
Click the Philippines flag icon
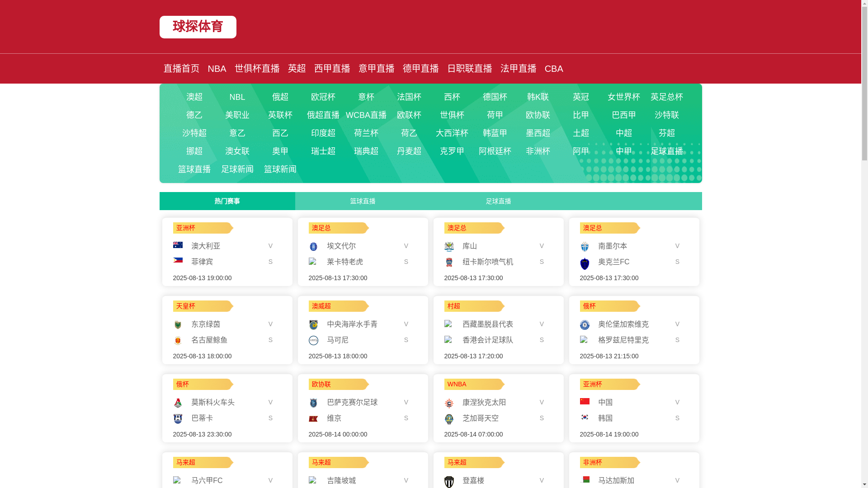178,260
